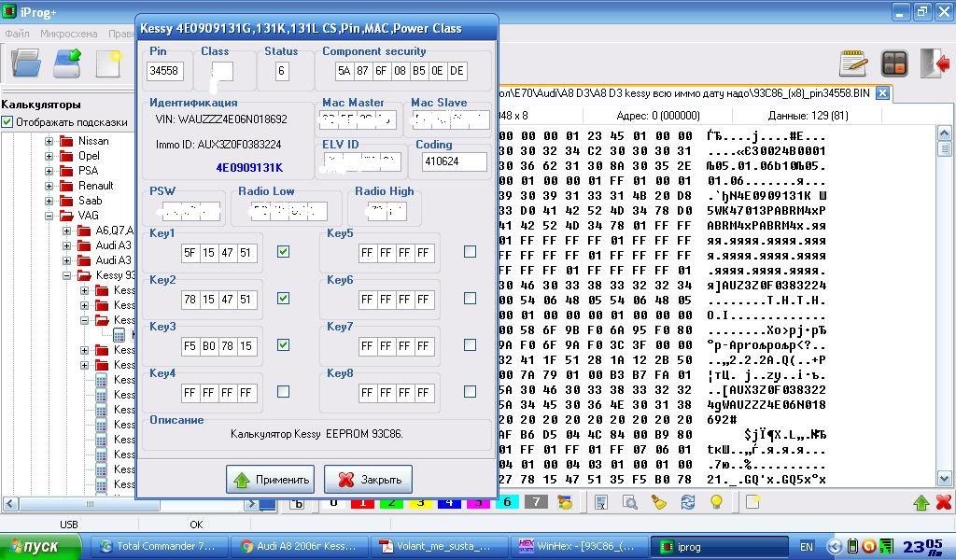This screenshot has width=956, height=560.
Task: Select green color swatch 2
Action: point(391,503)
